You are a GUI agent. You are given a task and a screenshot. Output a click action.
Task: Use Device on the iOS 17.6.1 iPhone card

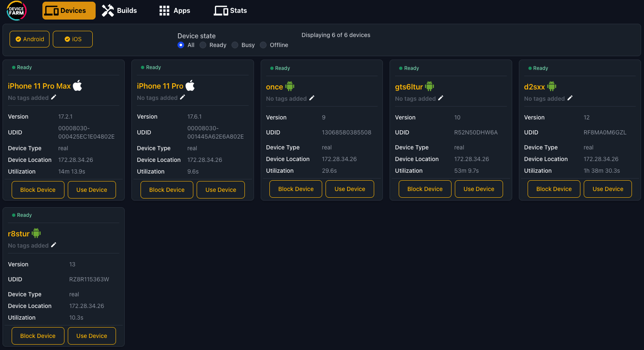[221, 190]
